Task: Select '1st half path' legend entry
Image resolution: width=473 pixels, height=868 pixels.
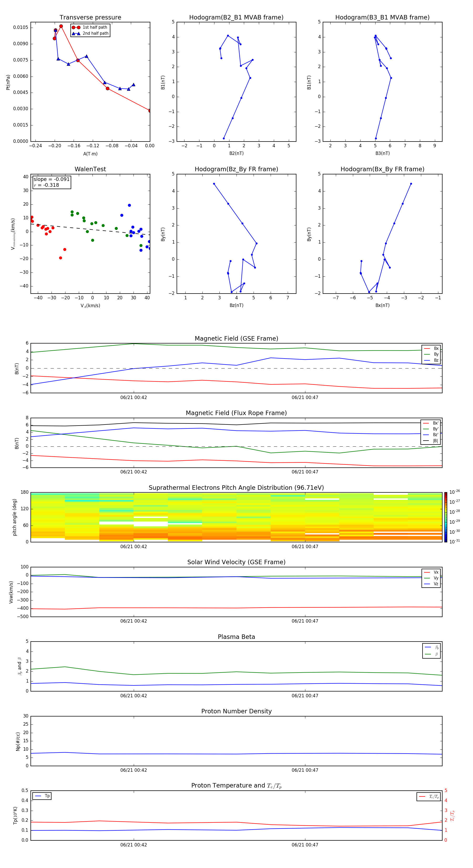Action: coord(90,27)
